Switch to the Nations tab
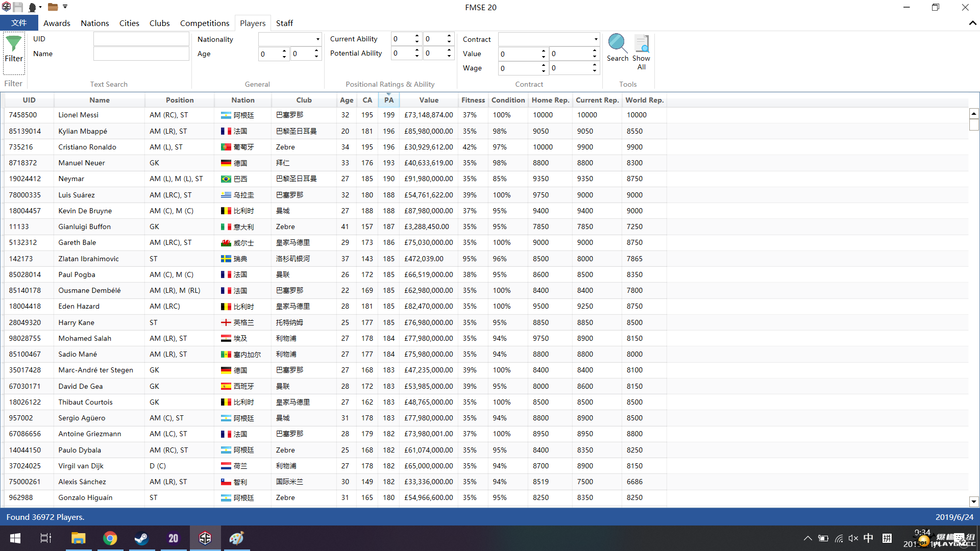 [94, 23]
